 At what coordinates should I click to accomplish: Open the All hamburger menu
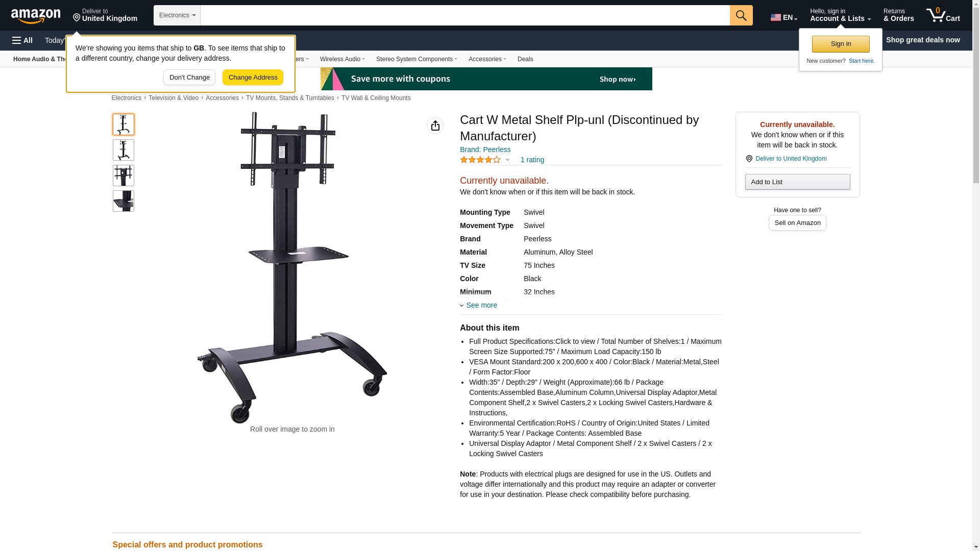tap(22, 40)
